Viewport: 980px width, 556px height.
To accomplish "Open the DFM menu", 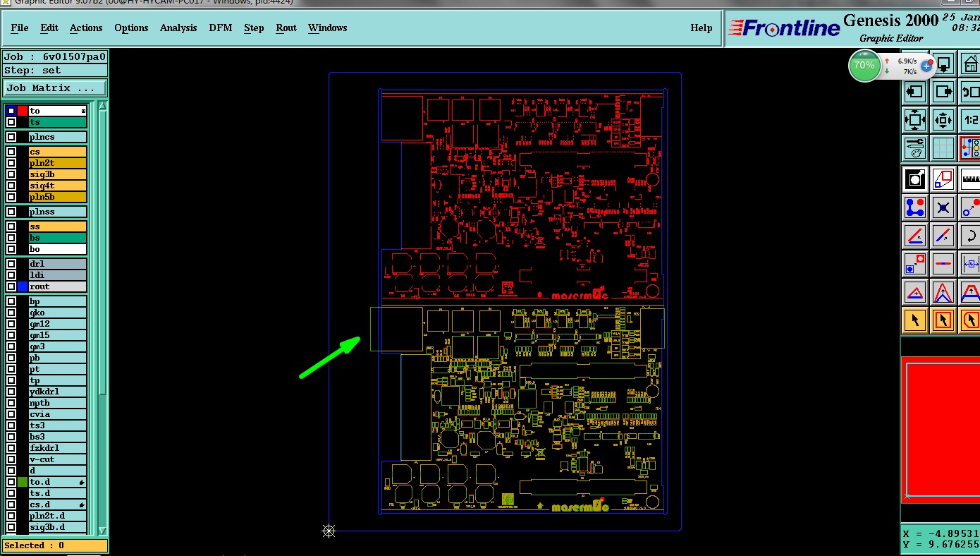I will click(221, 28).
